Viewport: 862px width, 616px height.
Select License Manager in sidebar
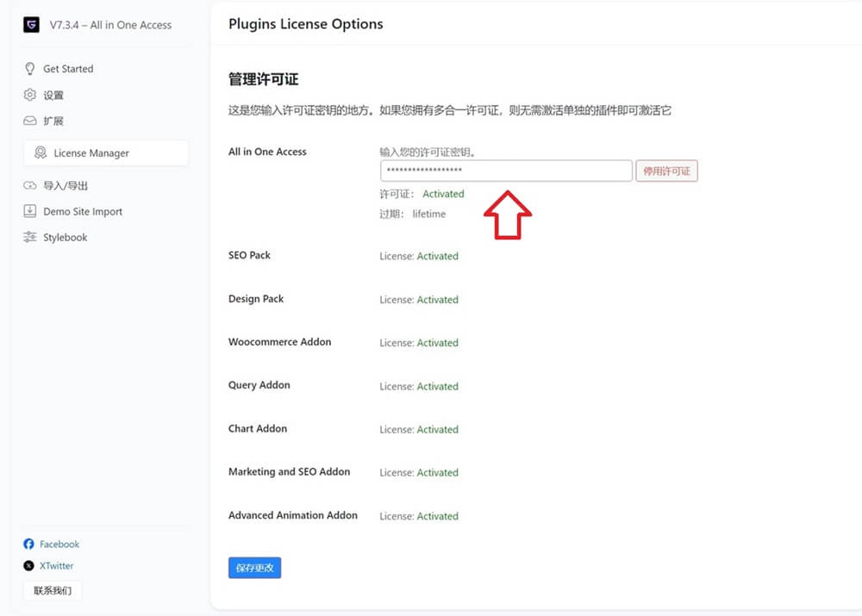pos(106,152)
